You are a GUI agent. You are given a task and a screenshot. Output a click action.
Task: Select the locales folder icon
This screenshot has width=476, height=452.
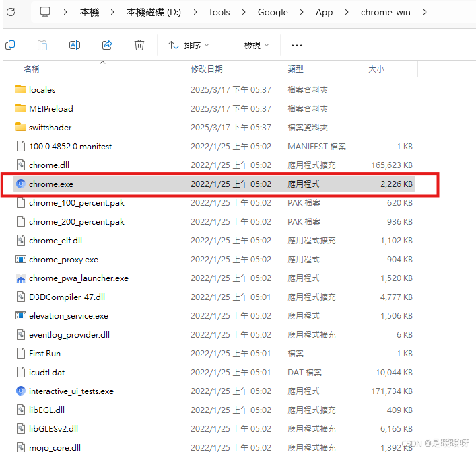click(21, 89)
